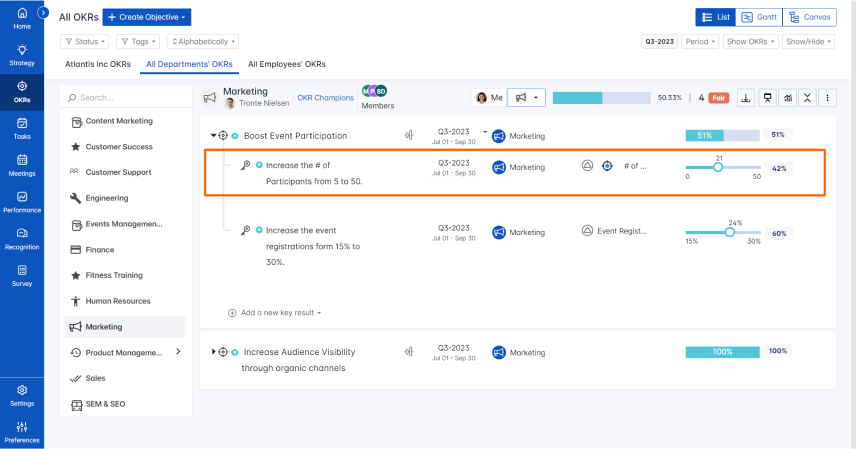The width and height of the screenshot is (856, 449).
Task: Open the Show OKRs dropdown
Action: (x=751, y=42)
